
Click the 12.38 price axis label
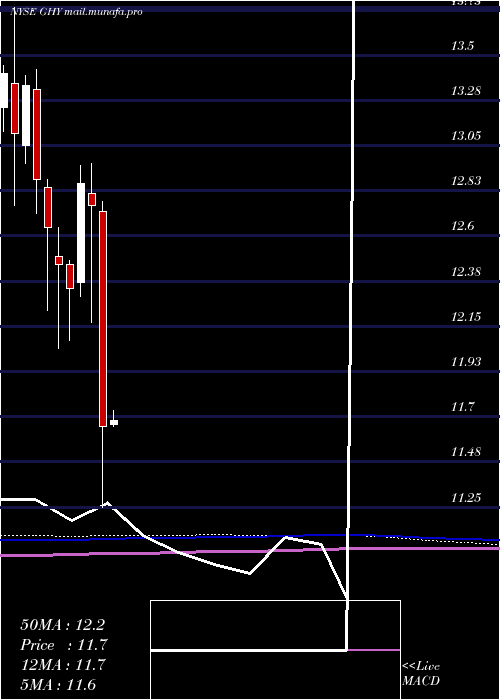[467, 271]
